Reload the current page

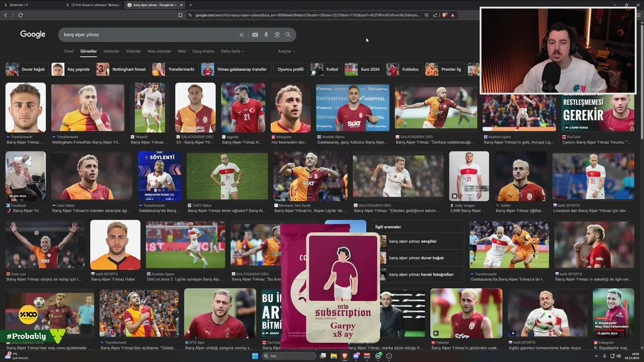[x=21, y=15]
